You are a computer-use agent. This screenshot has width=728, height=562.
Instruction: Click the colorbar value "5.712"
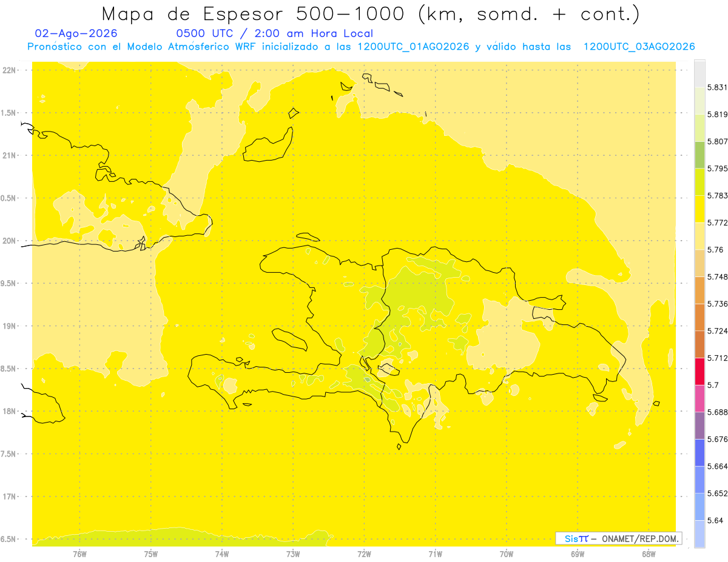[718, 358]
